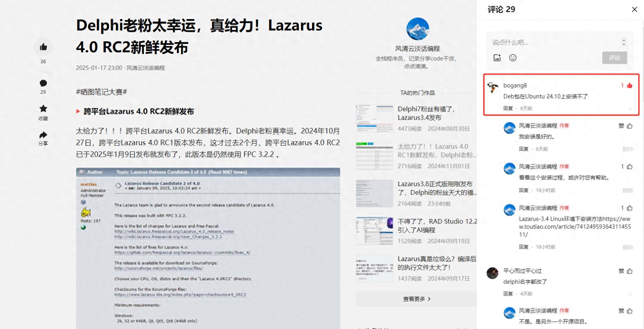Open 平心而过平心过's avatar
Viewport: 644px width, 329px height.
point(492,273)
